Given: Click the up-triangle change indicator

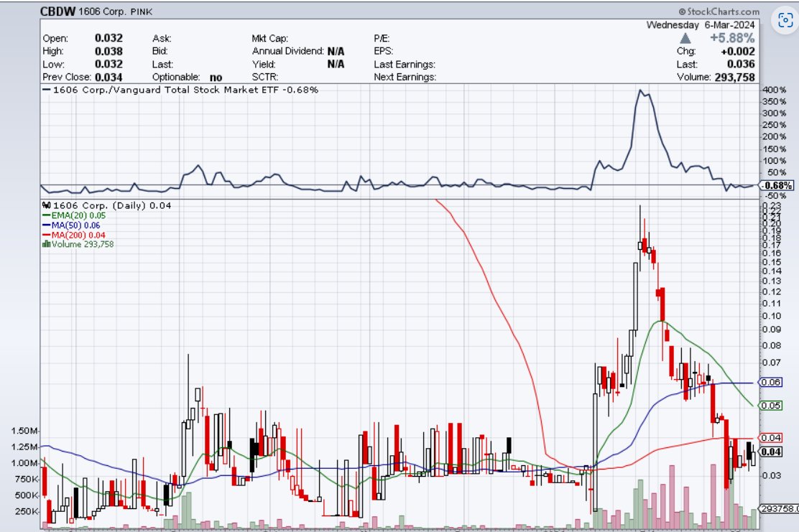Looking at the screenshot, I should [x=685, y=38].
